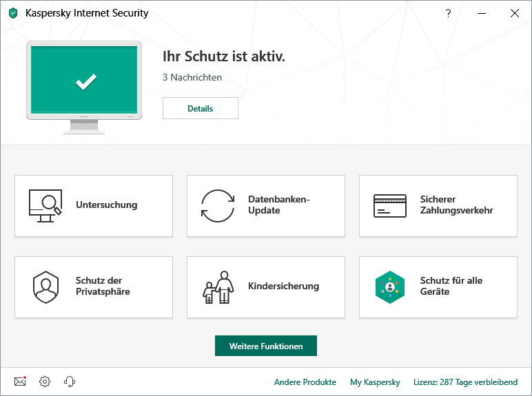The image size is (532, 396).
Task: Click the hexagon Schutz für alle Geräte icon
Action: (x=390, y=286)
